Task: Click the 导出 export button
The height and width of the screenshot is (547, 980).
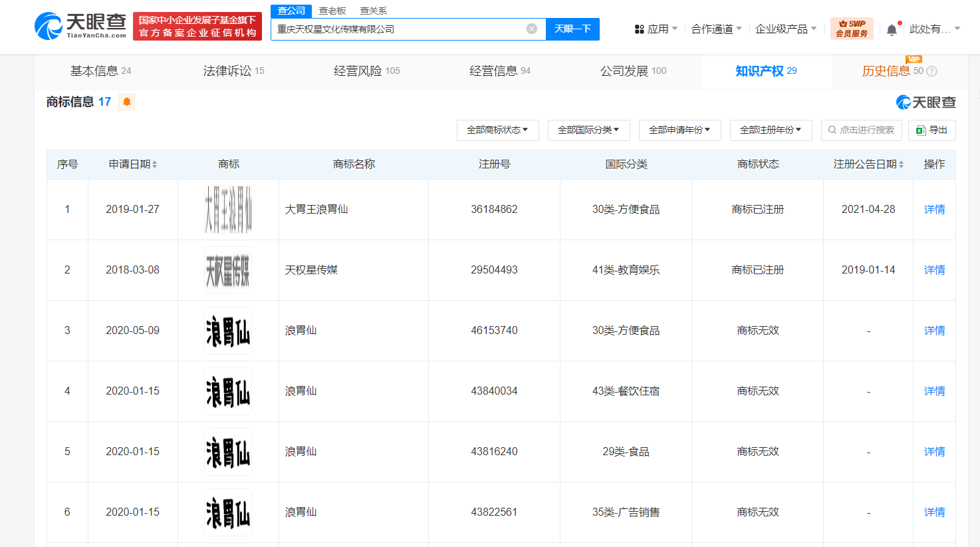Action: [931, 130]
